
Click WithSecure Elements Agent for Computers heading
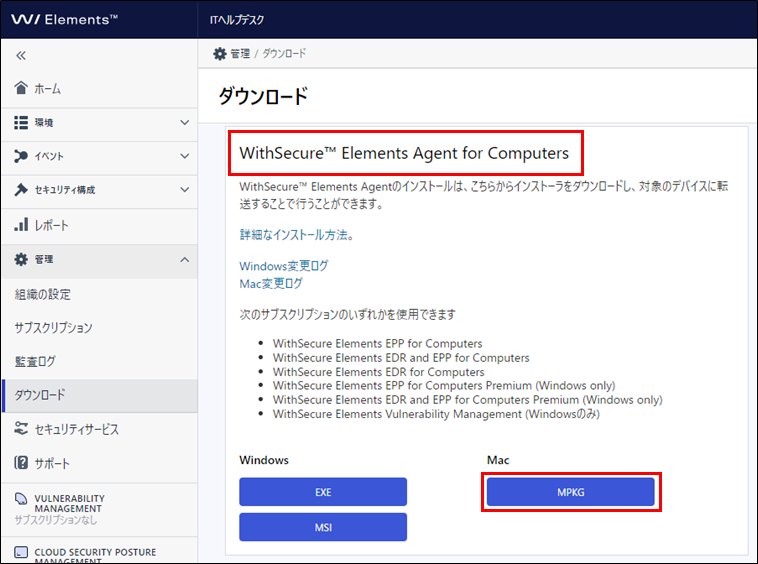click(x=404, y=153)
